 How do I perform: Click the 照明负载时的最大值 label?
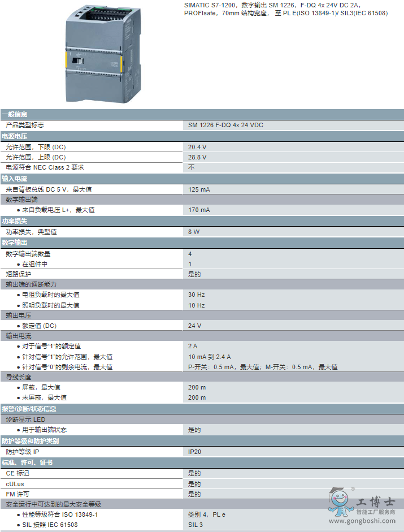click(50, 305)
